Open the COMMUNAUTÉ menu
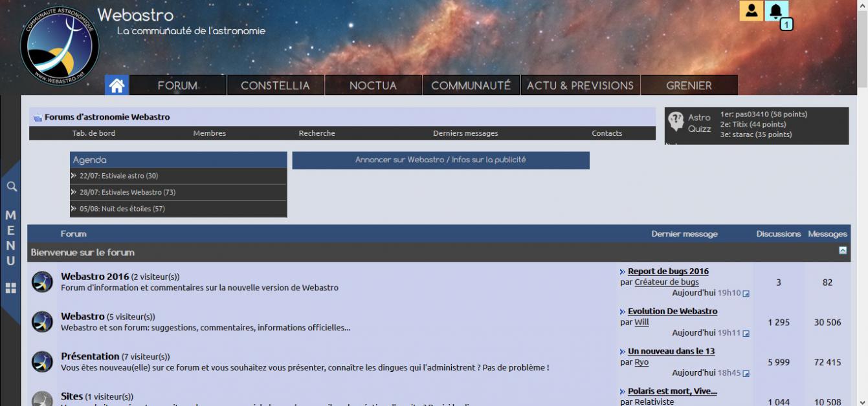Screen dimensions: 868x406 (471, 85)
